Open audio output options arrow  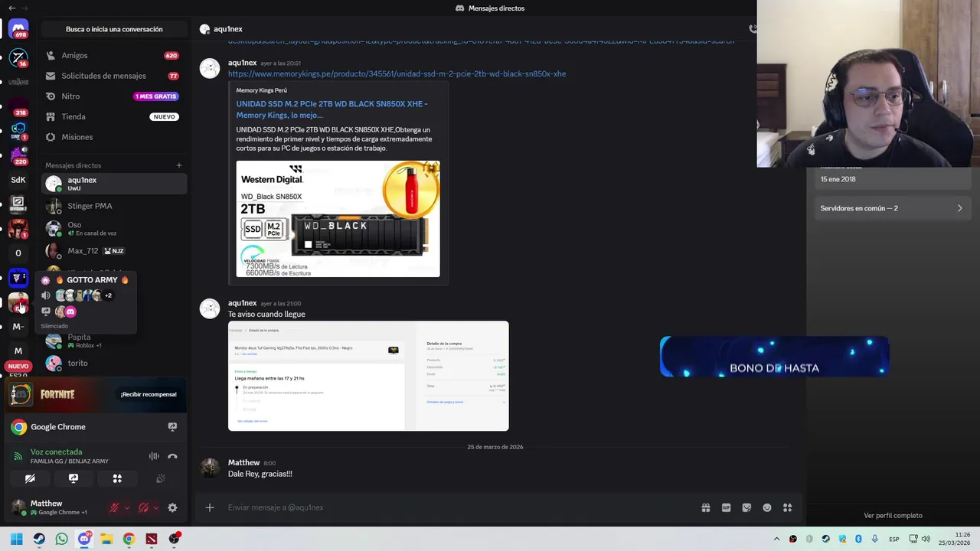click(155, 507)
